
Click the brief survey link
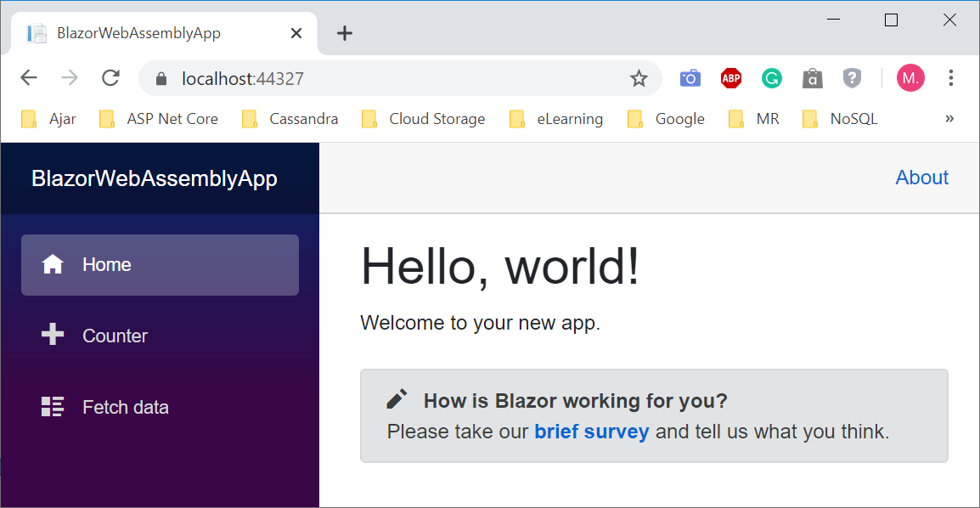pyautogui.click(x=591, y=432)
